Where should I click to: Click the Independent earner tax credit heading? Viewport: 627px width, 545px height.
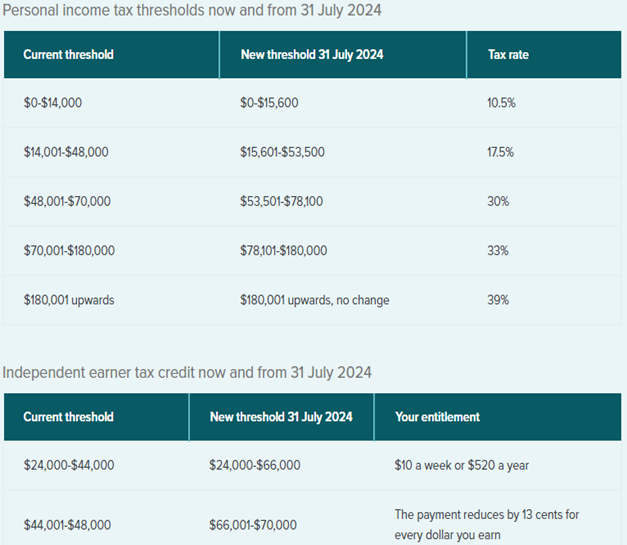click(x=187, y=373)
